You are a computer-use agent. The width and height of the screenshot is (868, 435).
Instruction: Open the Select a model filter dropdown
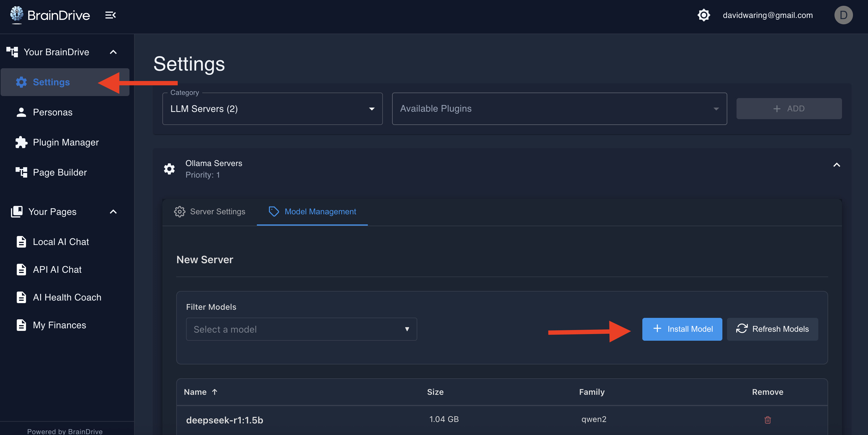tap(301, 329)
